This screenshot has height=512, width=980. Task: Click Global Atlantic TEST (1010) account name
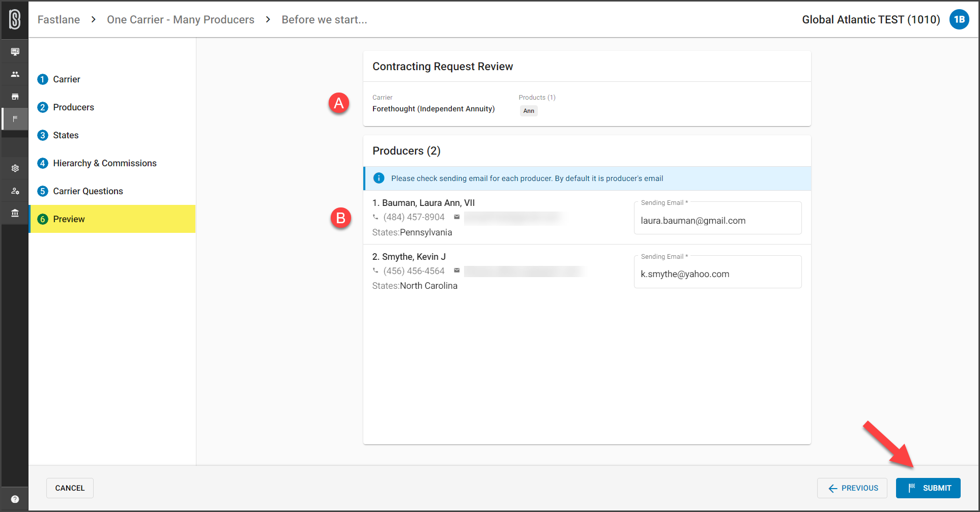point(871,20)
